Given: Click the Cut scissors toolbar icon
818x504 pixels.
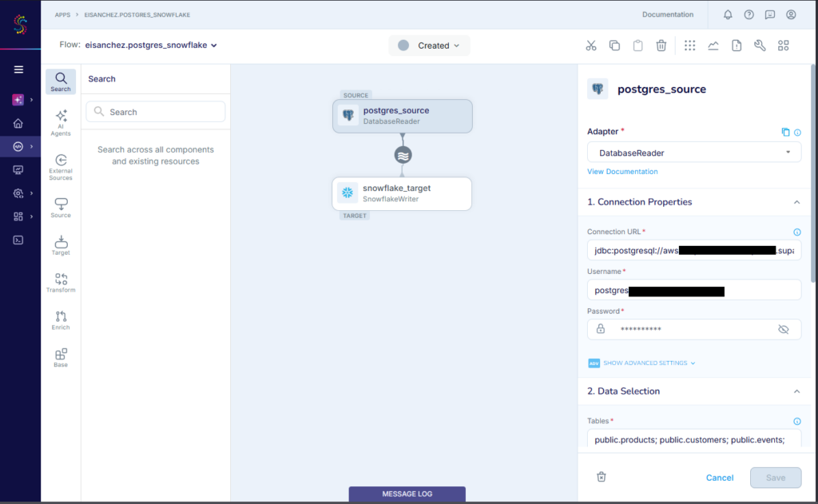Looking at the screenshot, I should coord(590,46).
